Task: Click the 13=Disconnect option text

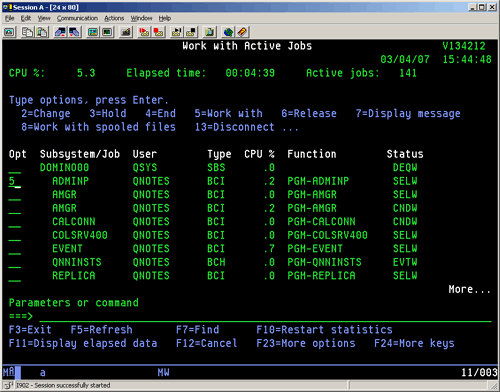Action: [235, 127]
